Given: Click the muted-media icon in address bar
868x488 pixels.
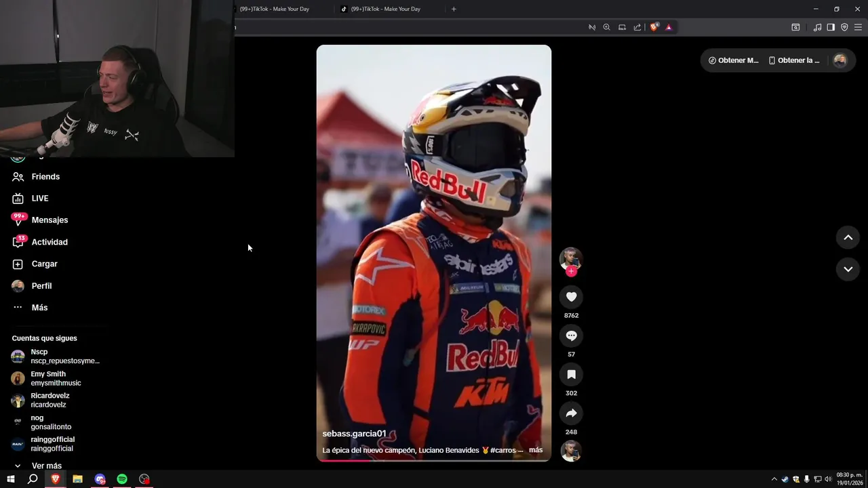Looking at the screenshot, I should click(592, 27).
